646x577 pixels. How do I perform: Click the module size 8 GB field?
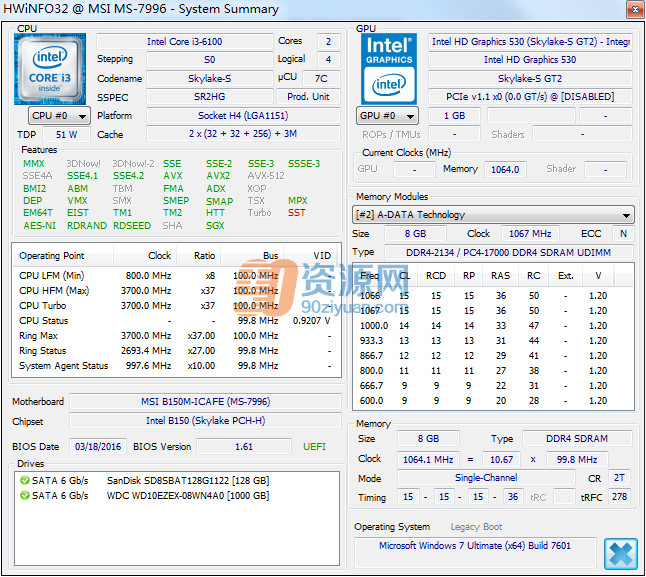[x=415, y=234]
